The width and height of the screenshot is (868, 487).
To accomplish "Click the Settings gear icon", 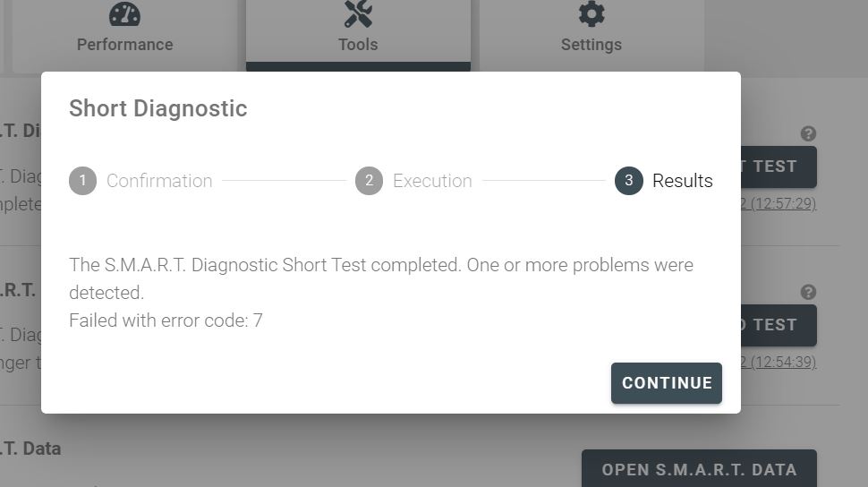I will click(x=591, y=13).
